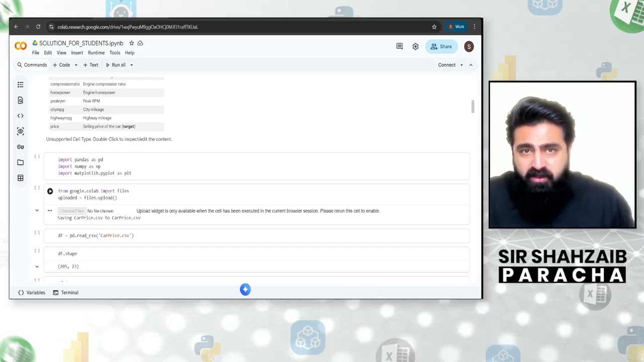Image resolution: width=644 pixels, height=362 pixels.
Task: Open the Run all dropdown arrow
Action: (131, 65)
